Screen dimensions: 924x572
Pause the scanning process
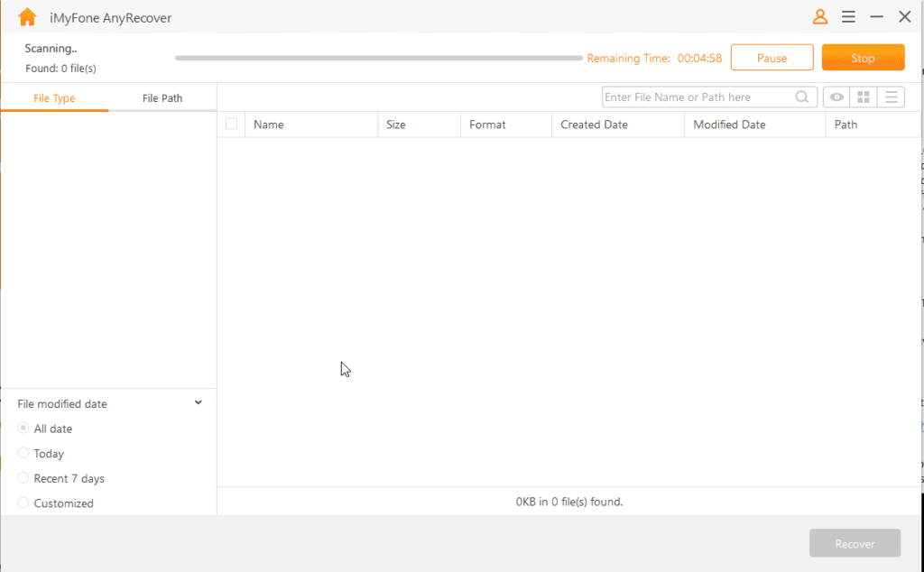pos(772,58)
